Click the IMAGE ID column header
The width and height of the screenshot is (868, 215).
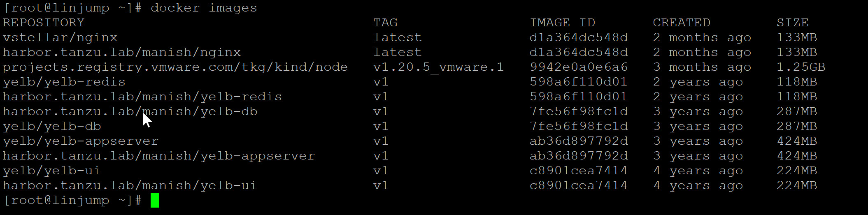[x=562, y=23]
